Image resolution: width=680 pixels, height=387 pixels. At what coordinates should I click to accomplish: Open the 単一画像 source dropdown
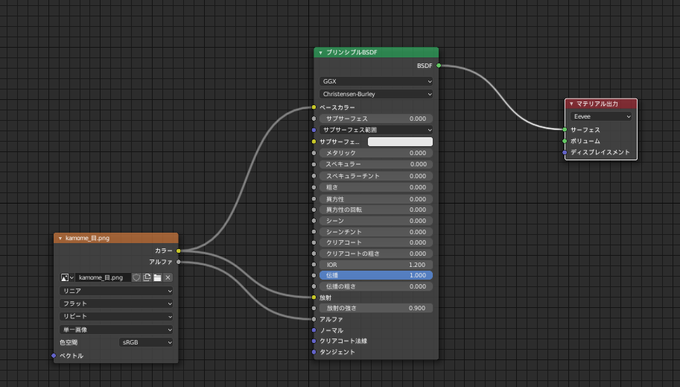pyautogui.click(x=116, y=330)
